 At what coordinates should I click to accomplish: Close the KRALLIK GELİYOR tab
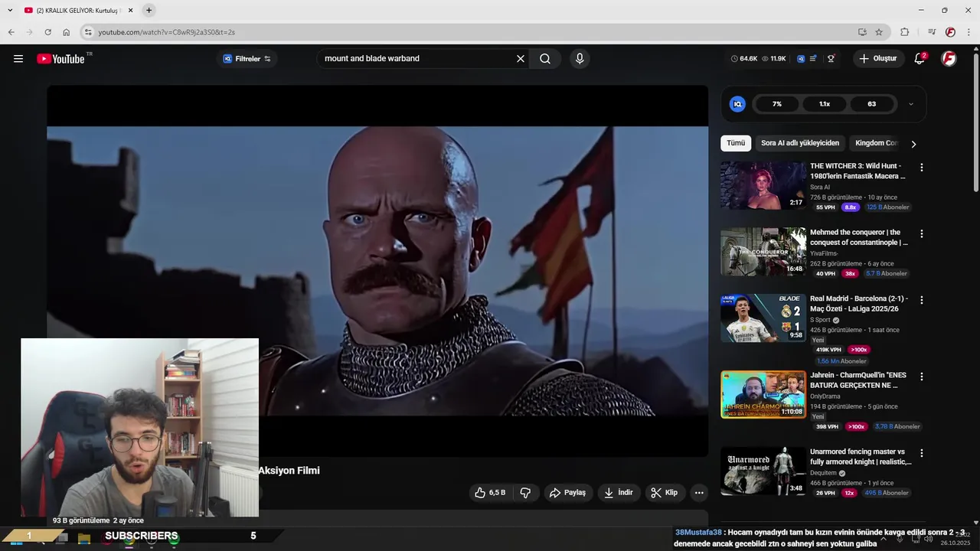tap(130, 10)
